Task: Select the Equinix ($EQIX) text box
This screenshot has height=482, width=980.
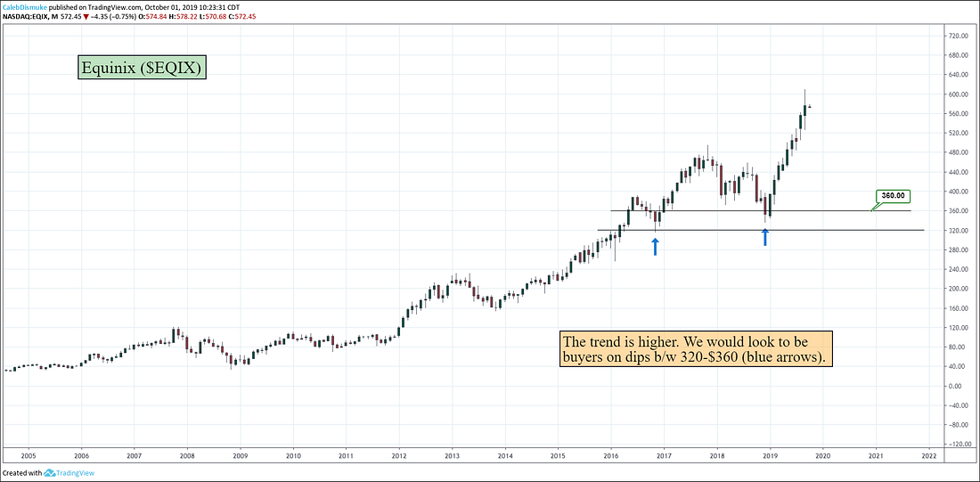Action: pos(142,68)
